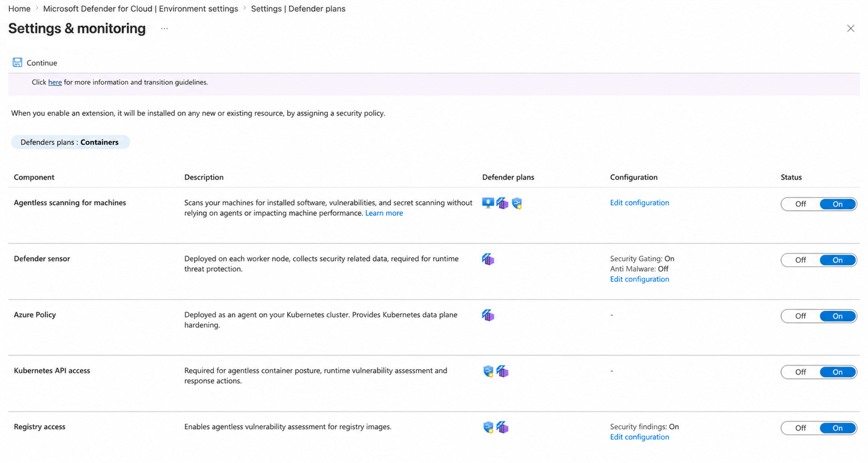Open the ellipsis menu beside Settings & monitoring
This screenshot has width=868, height=463.
164,28
